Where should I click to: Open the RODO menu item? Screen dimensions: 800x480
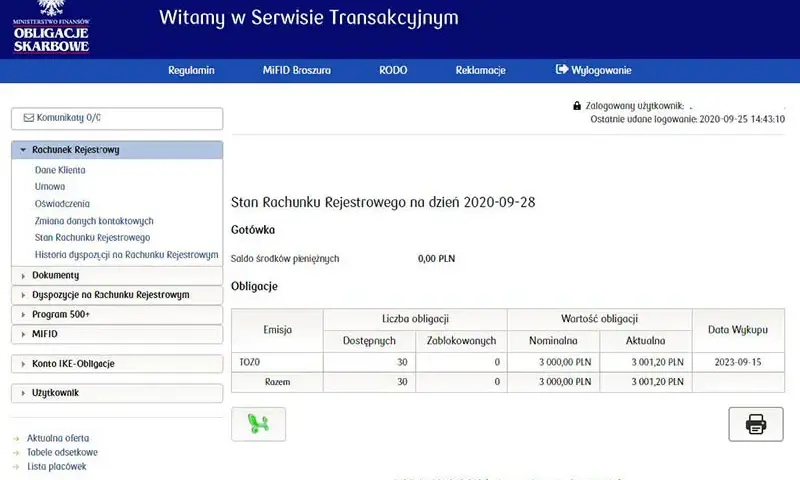point(393,70)
